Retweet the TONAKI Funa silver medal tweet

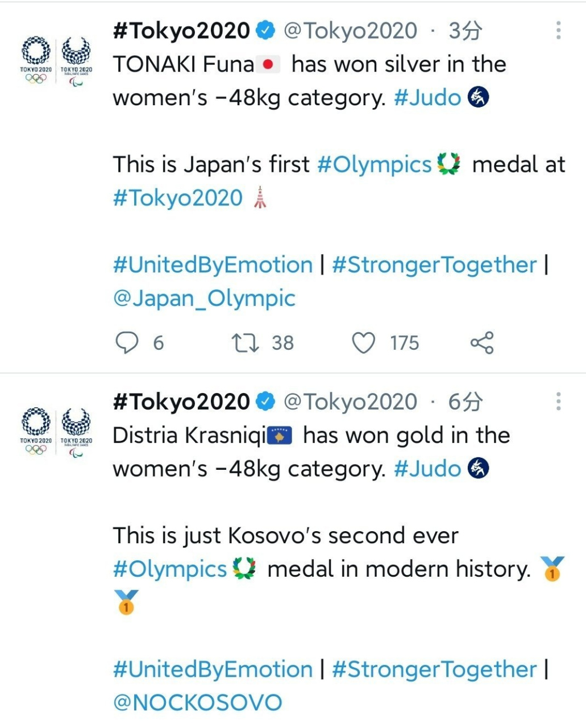[x=246, y=343]
